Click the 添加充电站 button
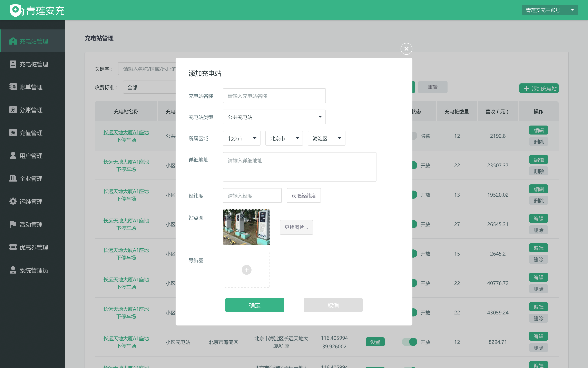This screenshot has height=368, width=588. pos(539,88)
